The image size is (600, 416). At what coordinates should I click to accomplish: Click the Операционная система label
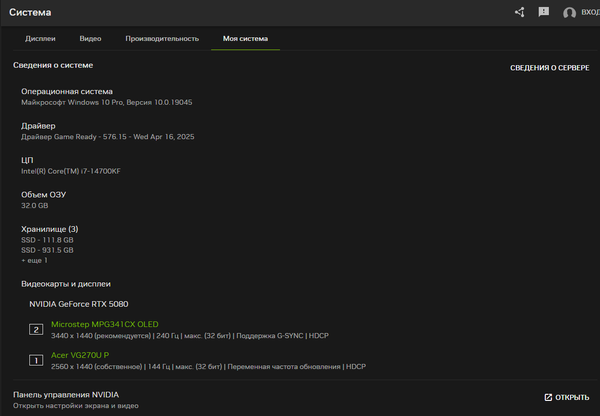click(67, 91)
